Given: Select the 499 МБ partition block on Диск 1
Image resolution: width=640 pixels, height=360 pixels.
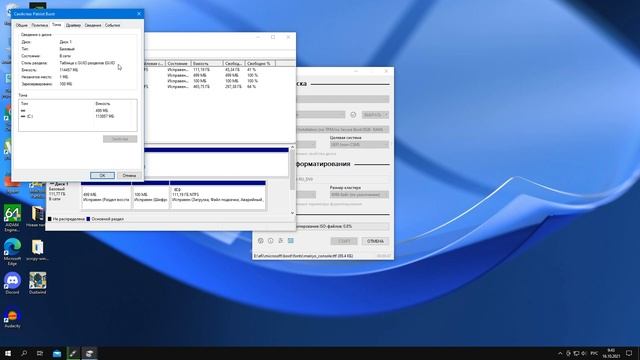Looking at the screenshot, I should tap(106, 197).
